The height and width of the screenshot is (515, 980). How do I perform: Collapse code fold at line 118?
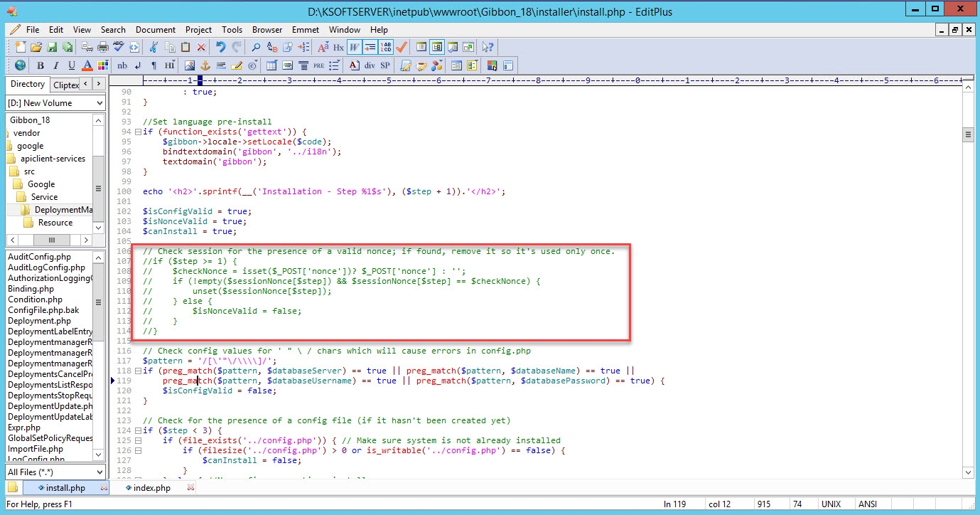(138, 371)
